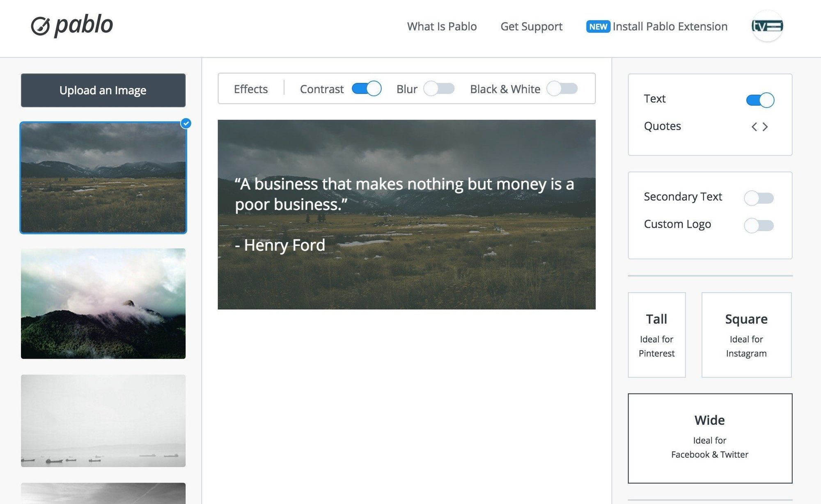Click the Pablo logo
The height and width of the screenshot is (504, 821).
tap(72, 25)
